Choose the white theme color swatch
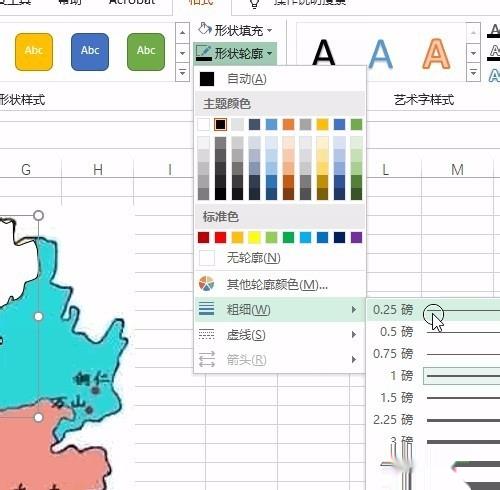This screenshot has width=500, height=490. point(203,125)
